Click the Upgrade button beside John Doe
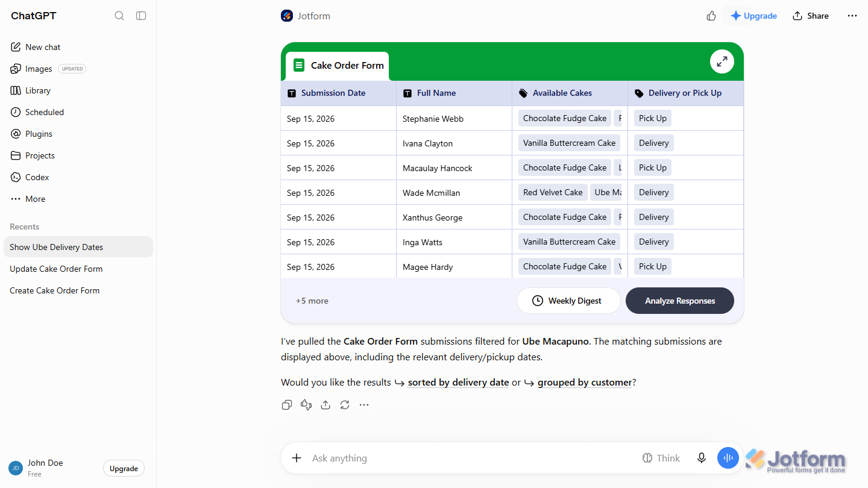Image resolution: width=868 pixels, height=488 pixels. click(x=124, y=469)
